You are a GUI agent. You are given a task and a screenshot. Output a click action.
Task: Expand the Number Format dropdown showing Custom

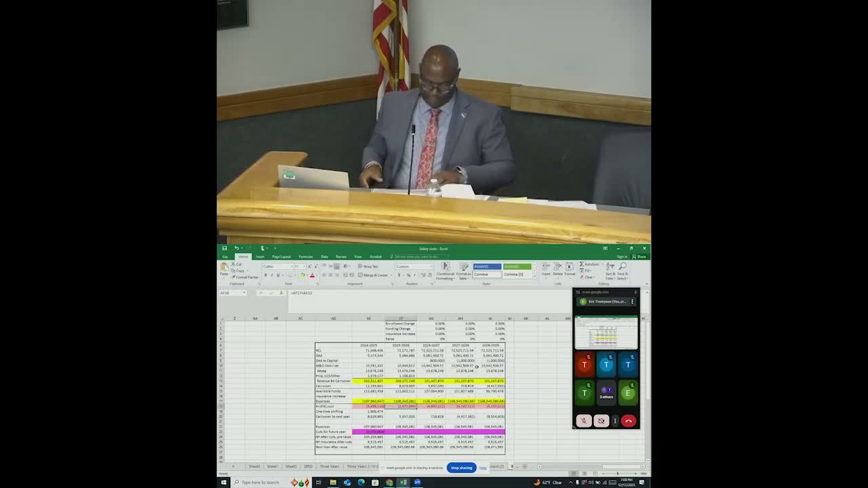click(414, 265)
